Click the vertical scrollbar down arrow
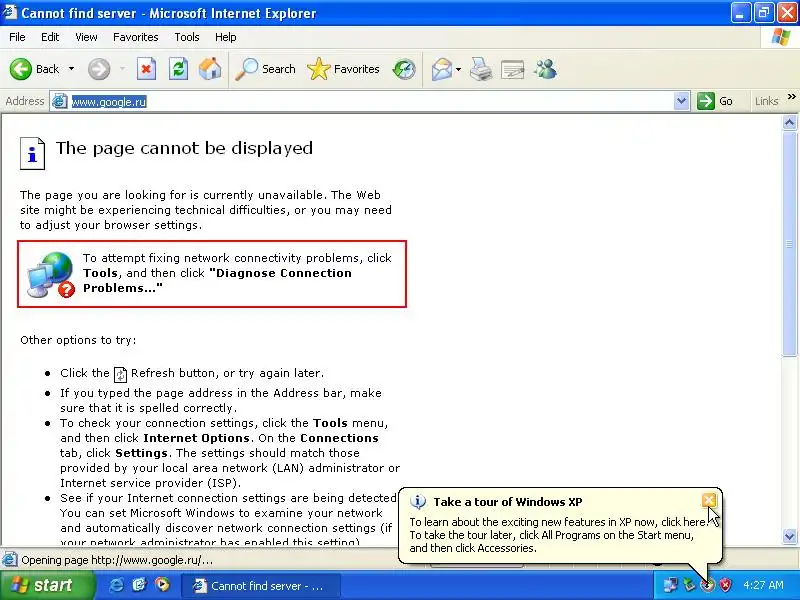Viewport: 800px width, 600px height. coord(789,536)
